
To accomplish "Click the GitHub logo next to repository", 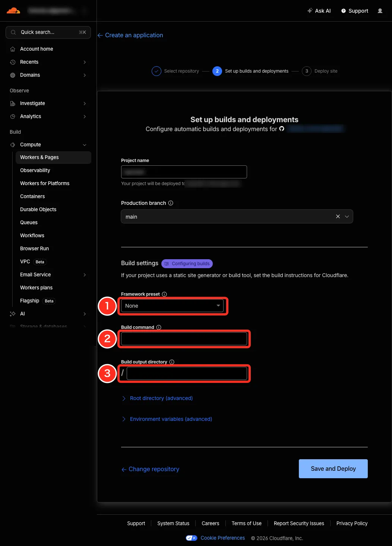I will (x=282, y=129).
